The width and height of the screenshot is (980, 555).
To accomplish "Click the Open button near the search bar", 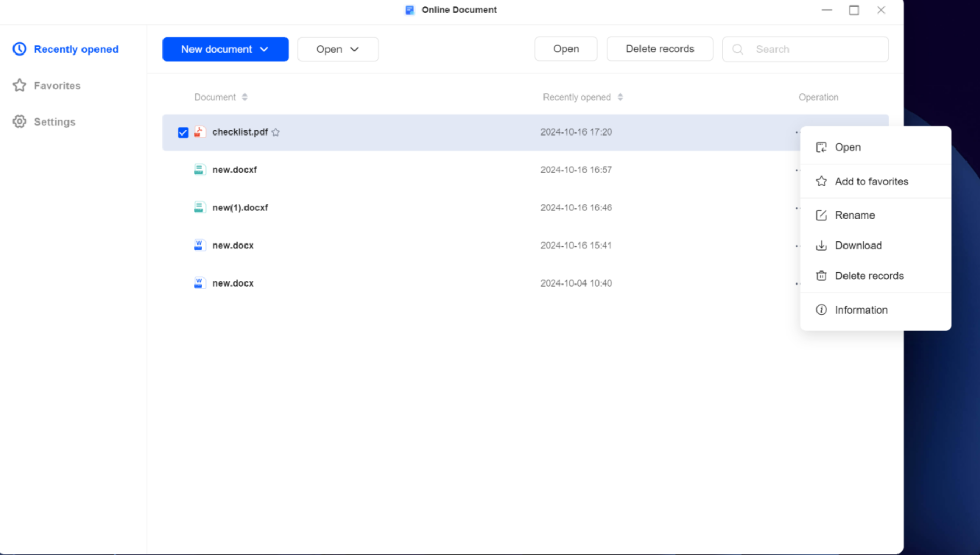I will click(x=566, y=49).
